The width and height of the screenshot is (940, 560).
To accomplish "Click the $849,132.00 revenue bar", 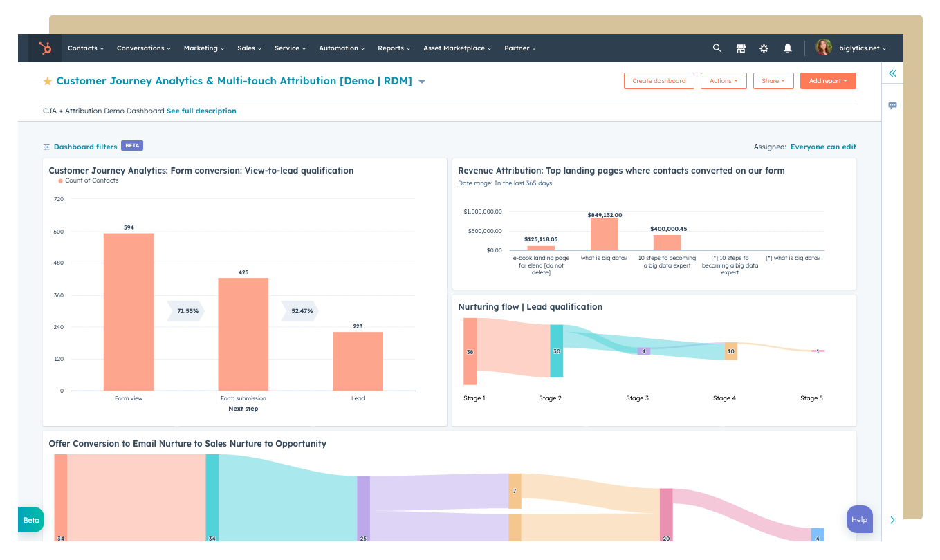I will point(605,234).
